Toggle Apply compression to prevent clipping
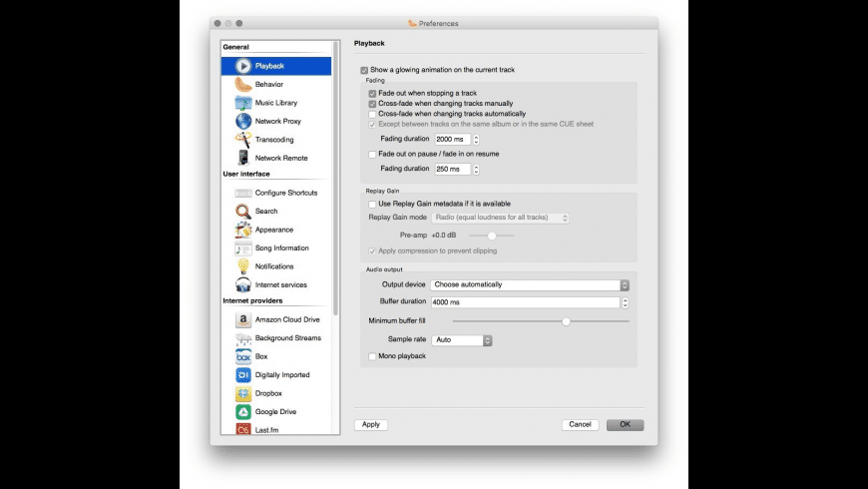 coord(372,251)
